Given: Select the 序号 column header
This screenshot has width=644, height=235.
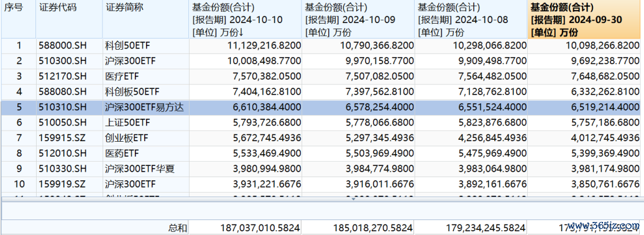Looking at the screenshot, I should point(18,19).
